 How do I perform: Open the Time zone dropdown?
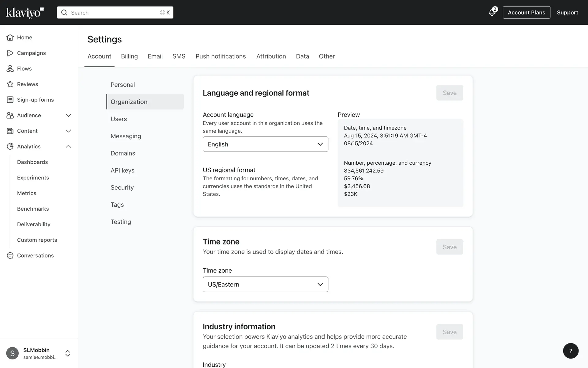point(265,284)
